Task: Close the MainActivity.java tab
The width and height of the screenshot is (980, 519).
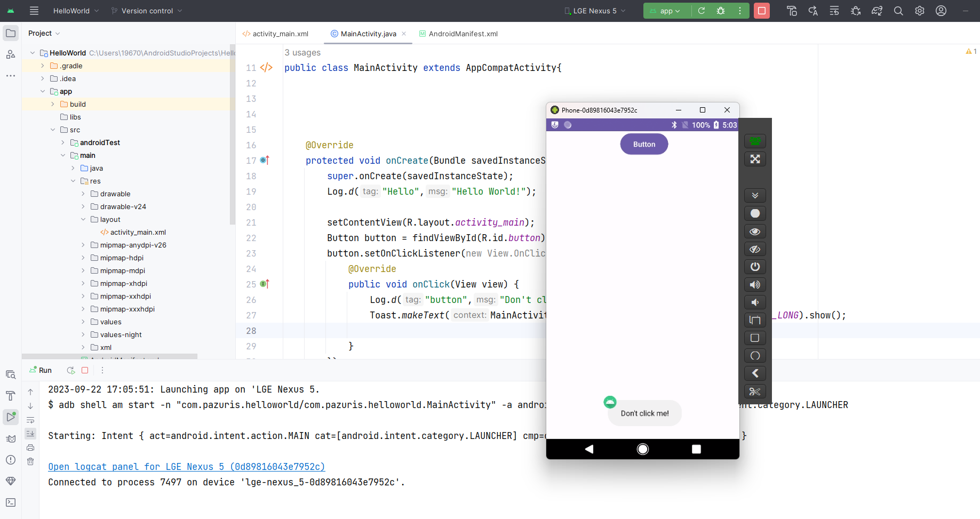Action: click(404, 34)
